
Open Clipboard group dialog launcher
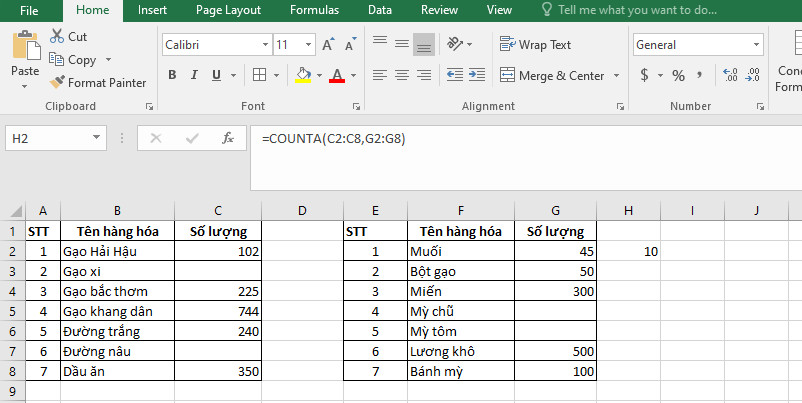coord(149,106)
